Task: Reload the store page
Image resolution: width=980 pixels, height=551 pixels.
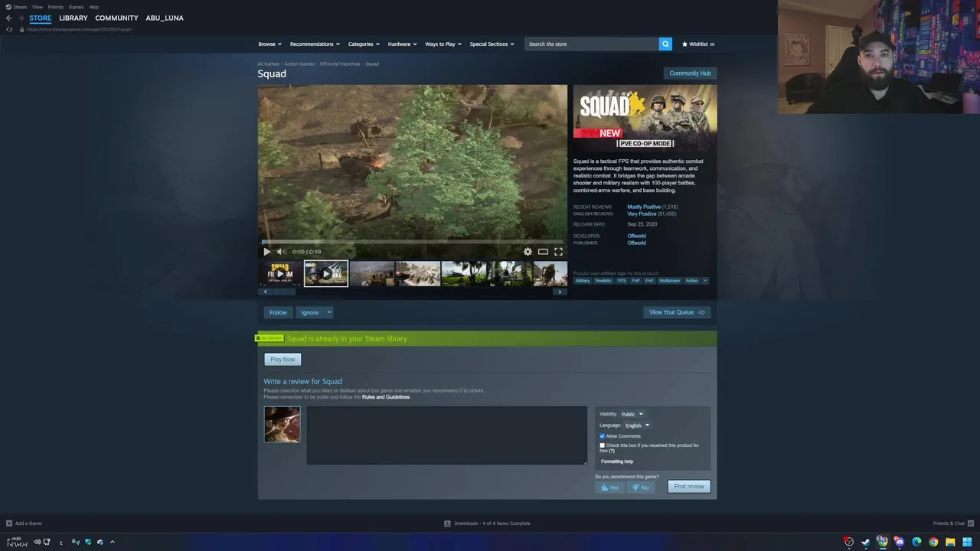Action: (8, 29)
